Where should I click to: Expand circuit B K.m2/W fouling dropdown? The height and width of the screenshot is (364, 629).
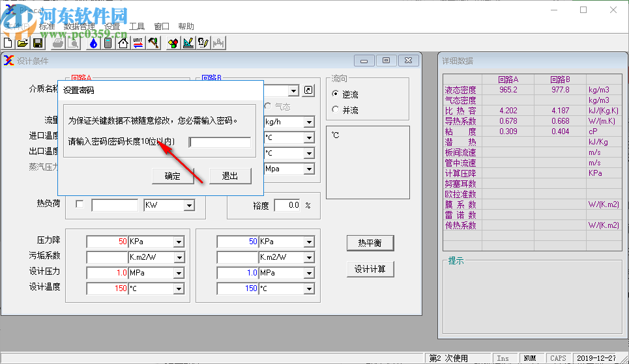309,258
